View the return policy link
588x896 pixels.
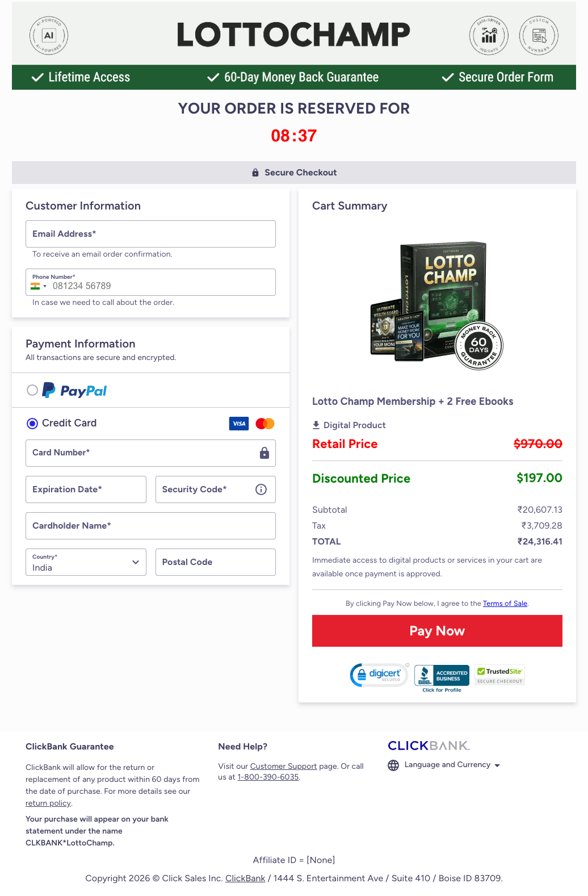tap(48, 803)
